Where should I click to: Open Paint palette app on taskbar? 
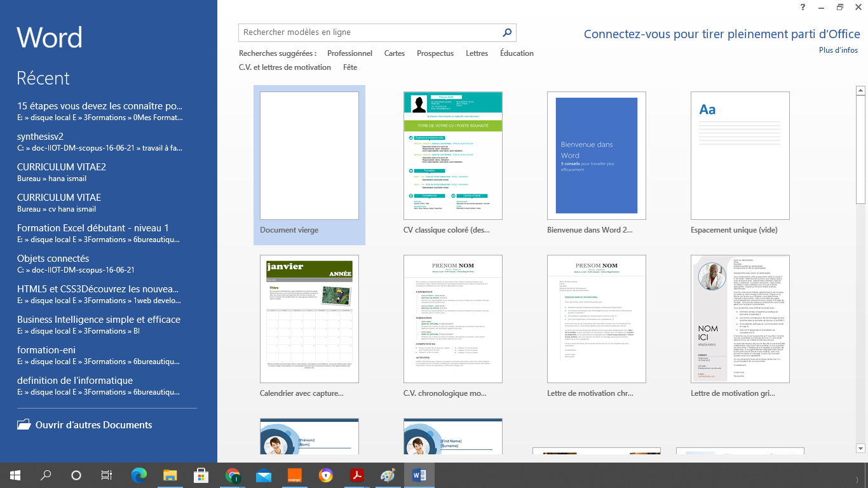point(388,475)
